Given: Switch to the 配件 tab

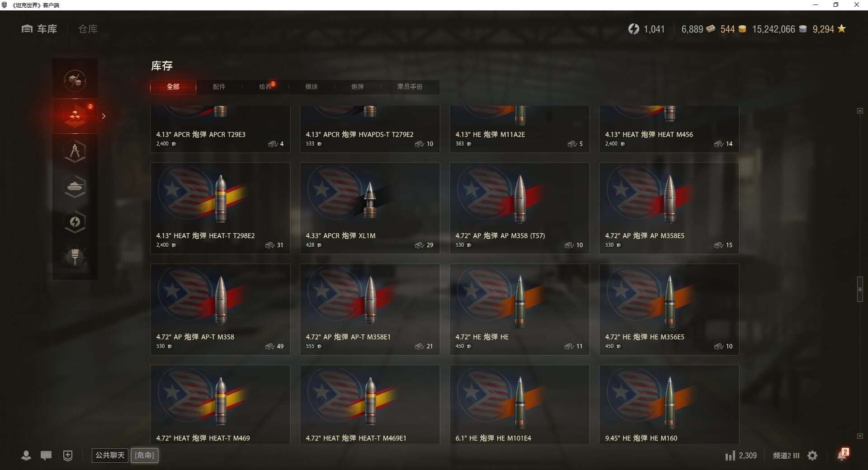Looking at the screenshot, I should [x=219, y=87].
